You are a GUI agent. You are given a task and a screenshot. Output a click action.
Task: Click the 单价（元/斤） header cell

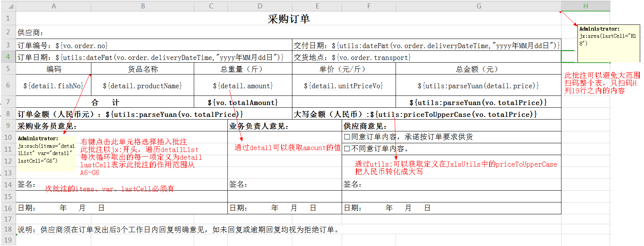[x=344, y=69]
